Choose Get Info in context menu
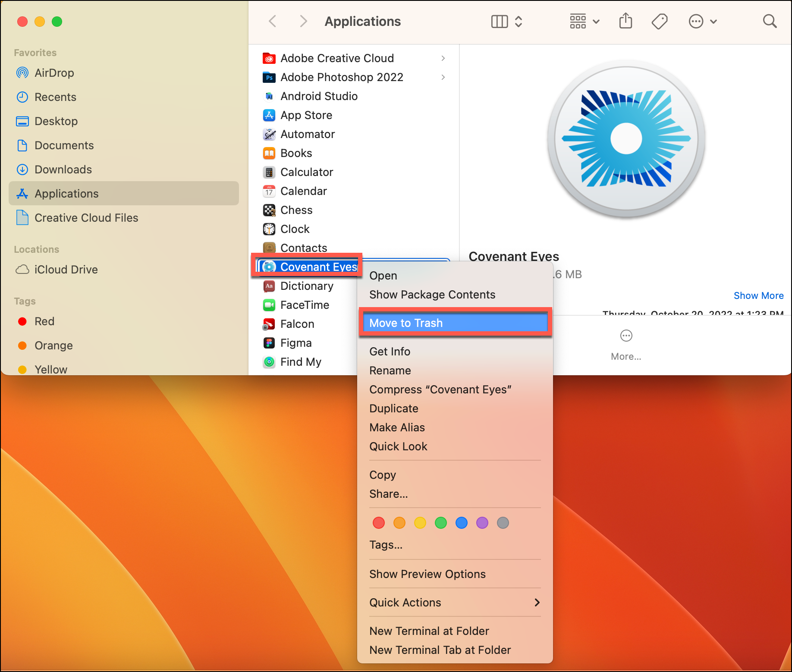The image size is (792, 672). [x=455, y=352]
